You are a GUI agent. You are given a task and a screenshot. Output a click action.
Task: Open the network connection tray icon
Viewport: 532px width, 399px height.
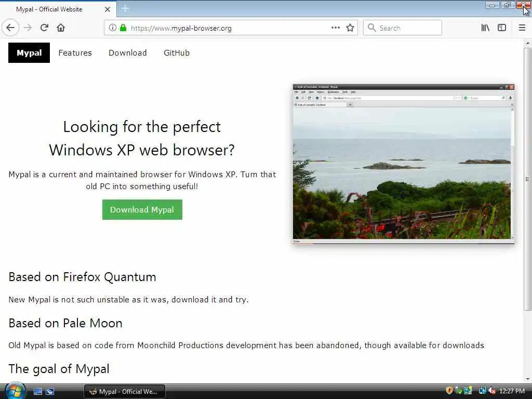tap(482, 391)
